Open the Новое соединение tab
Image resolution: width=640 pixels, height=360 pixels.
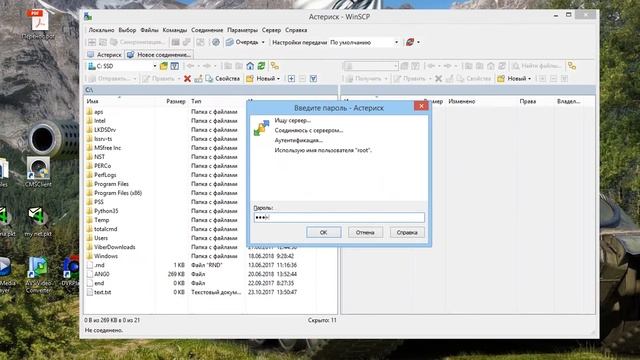[x=159, y=55]
